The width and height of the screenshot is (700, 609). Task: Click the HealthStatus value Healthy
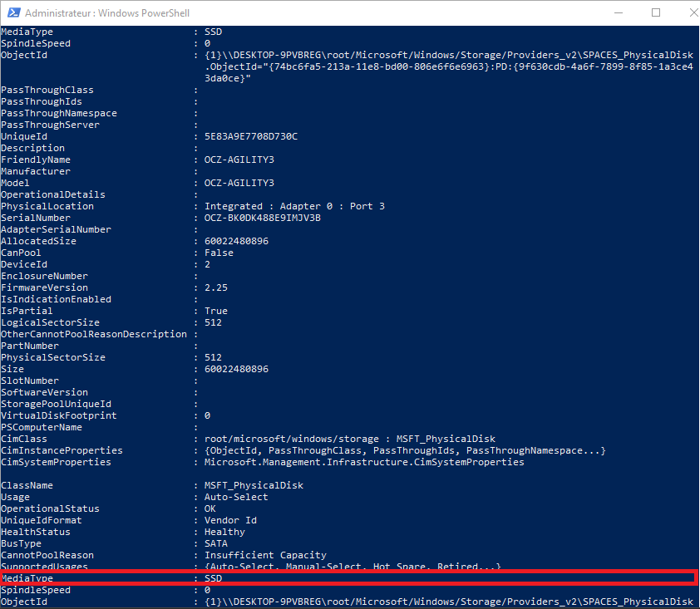pyautogui.click(x=224, y=532)
